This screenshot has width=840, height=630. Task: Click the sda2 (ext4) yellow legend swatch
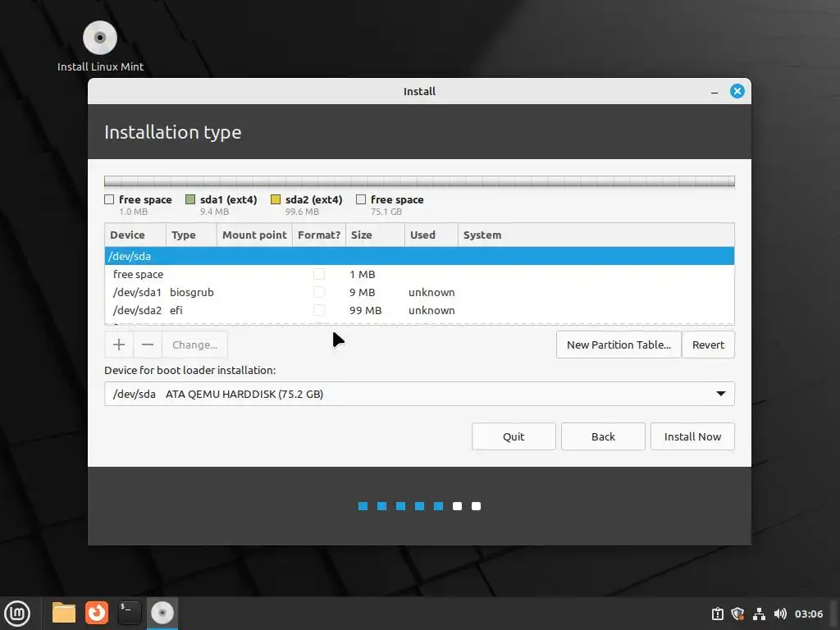click(x=276, y=199)
